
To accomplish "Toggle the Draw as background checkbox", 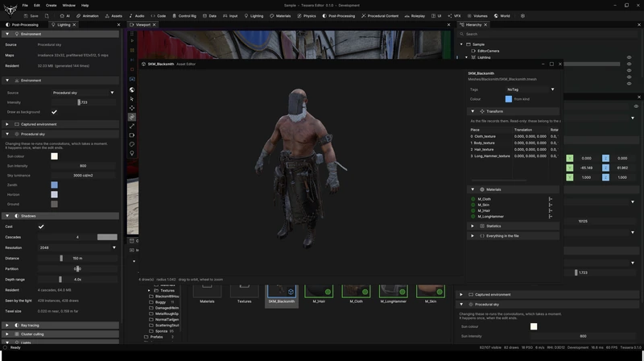I will click(54, 112).
